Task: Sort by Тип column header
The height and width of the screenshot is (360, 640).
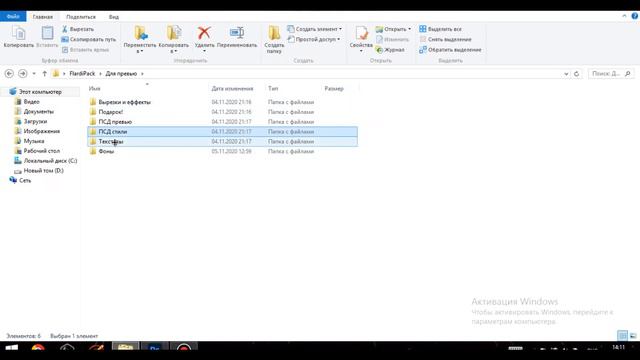Action: coord(273,89)
